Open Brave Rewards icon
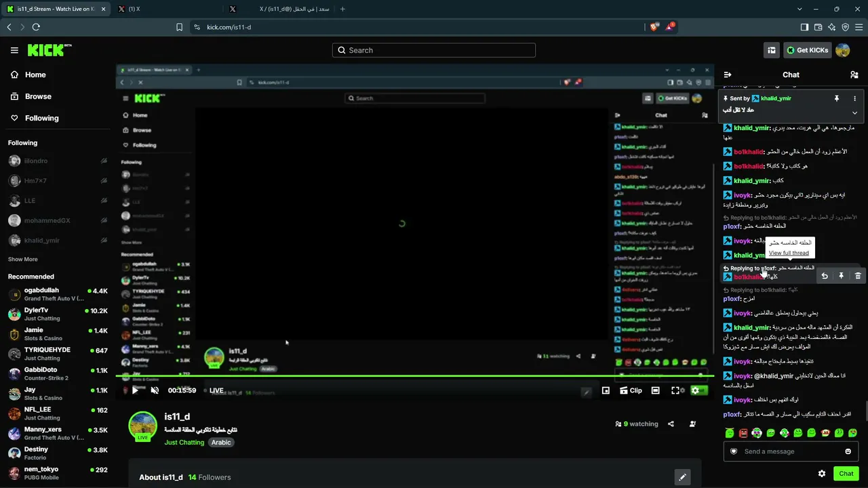The image size is (868, 488). pyautogui.click(x=670, y=27)
